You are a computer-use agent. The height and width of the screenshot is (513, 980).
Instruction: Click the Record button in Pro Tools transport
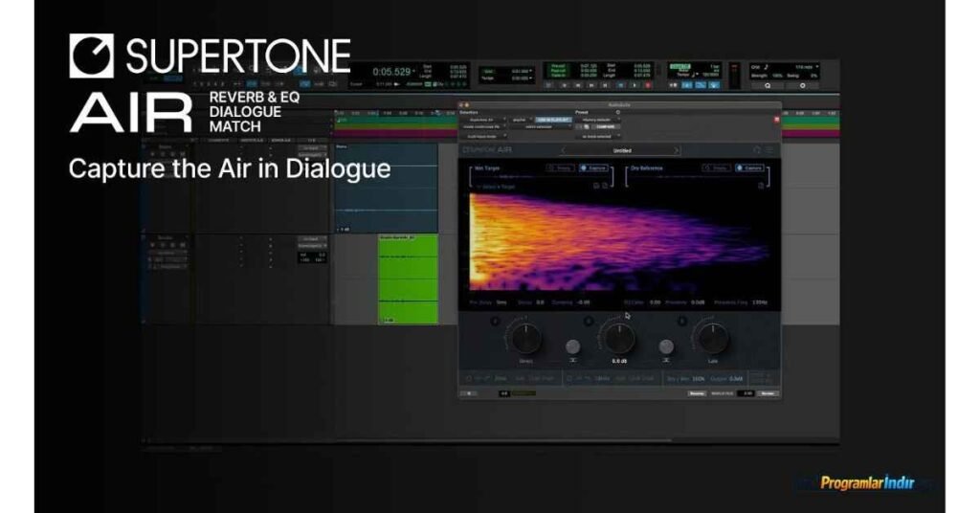tap(648, 85)
